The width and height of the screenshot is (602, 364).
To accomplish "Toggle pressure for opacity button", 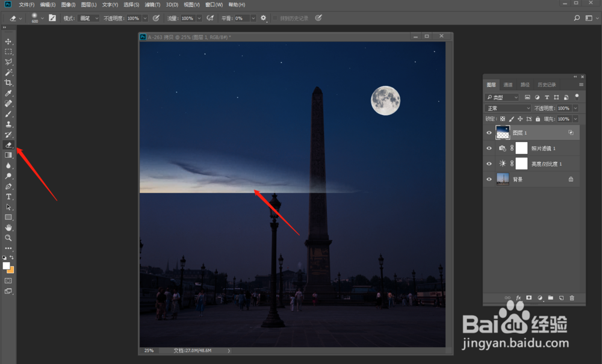I will pyautogui.click(x=156, y=18).
